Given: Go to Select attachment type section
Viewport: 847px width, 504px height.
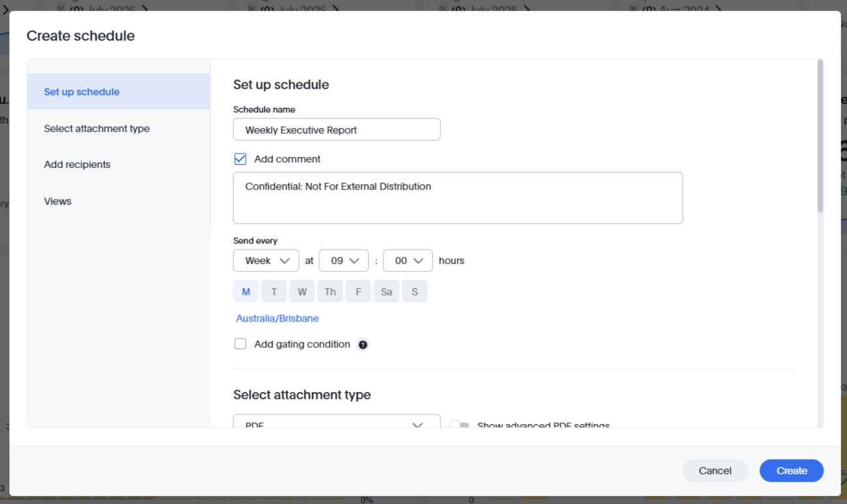Looking at the screenshot, I should click(97, 129).
